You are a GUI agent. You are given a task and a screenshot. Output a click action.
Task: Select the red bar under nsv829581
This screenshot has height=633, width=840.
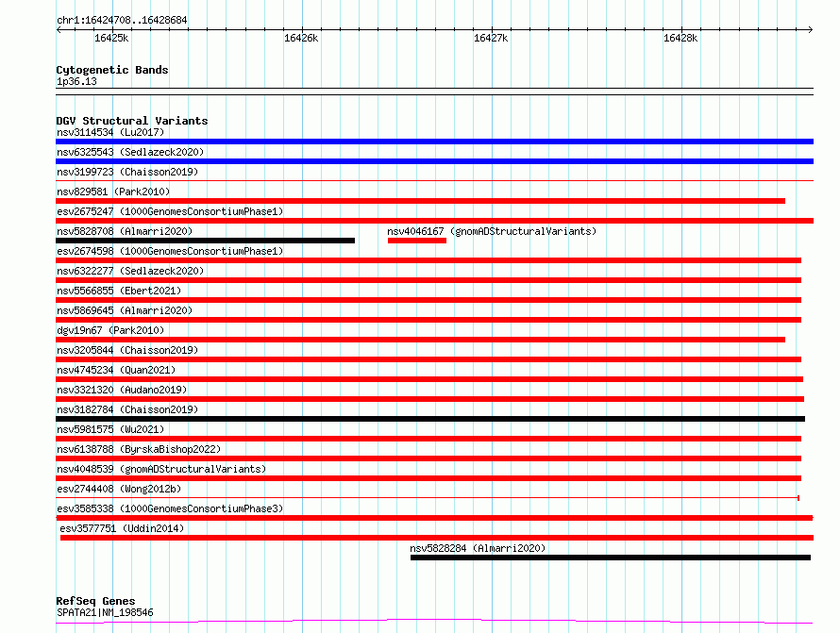click(x=421, y=201)
